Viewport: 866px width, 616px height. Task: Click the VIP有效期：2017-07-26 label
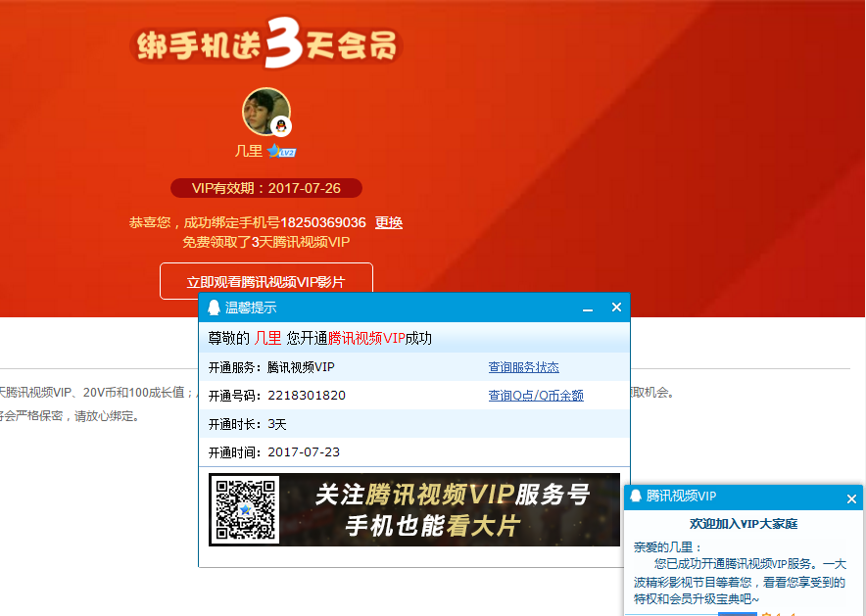266,188
